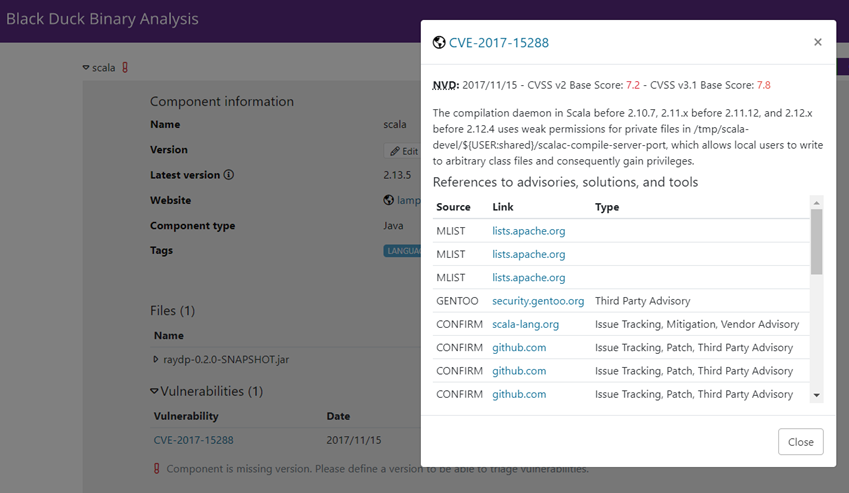Click the Type column header in references

[x=607, y=207]
